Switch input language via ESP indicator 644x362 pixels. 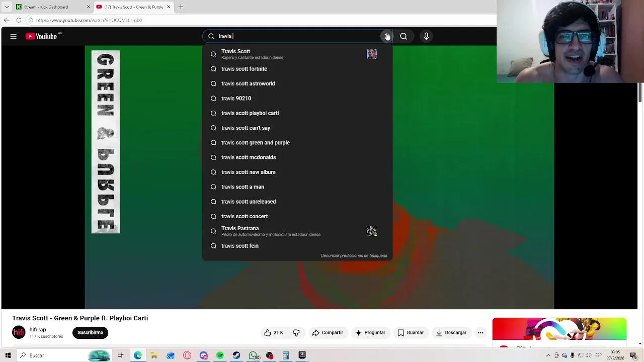pyautogui.click(x=599, y=355)
